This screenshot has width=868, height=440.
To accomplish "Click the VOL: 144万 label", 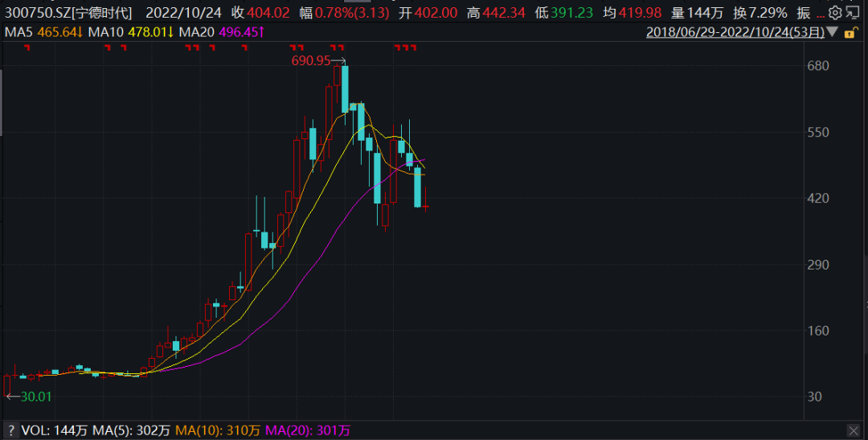I will click(x=55, y=430).
